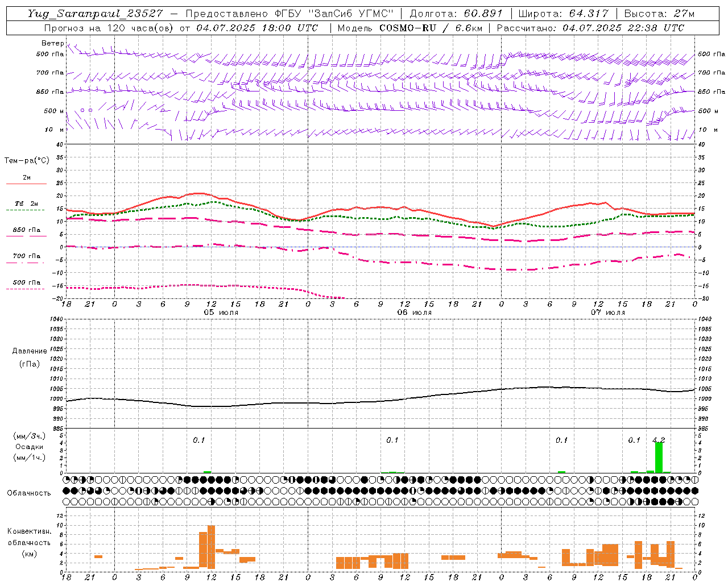Click the "Ветер" wind panel label

(53, 43)
